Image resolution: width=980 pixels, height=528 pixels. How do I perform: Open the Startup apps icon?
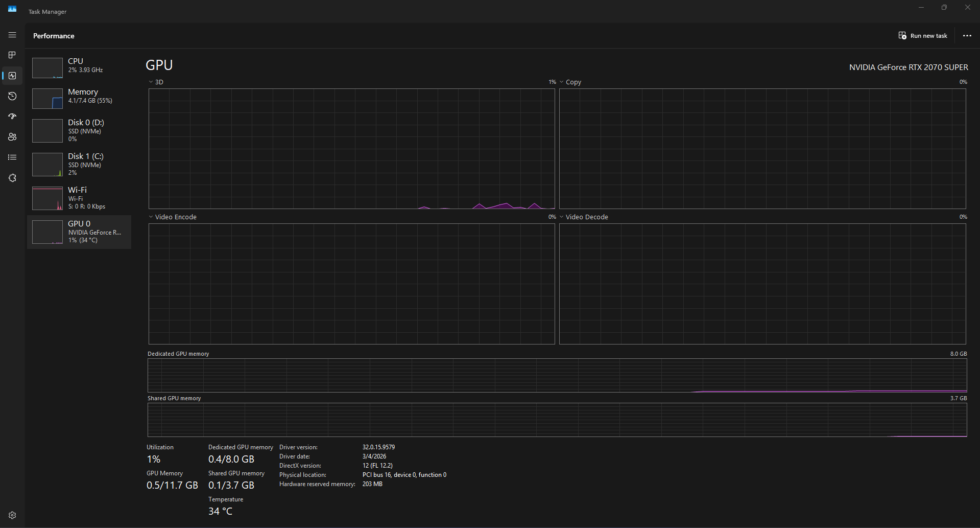12,117
